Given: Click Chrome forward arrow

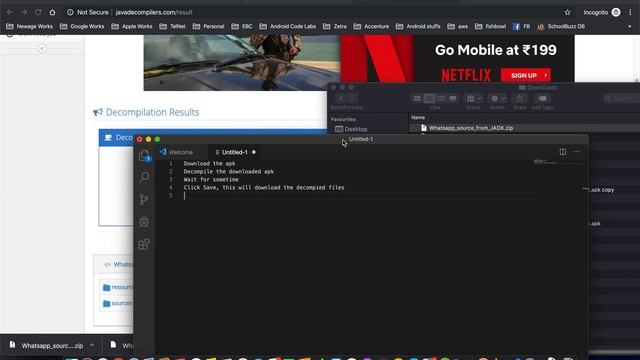Looking at the screenshot, I should (x=24, y=12).
